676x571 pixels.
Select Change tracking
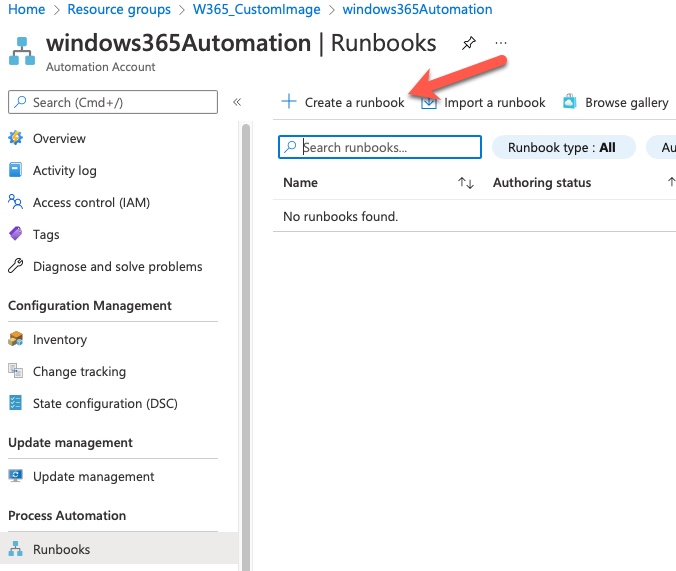79,371
